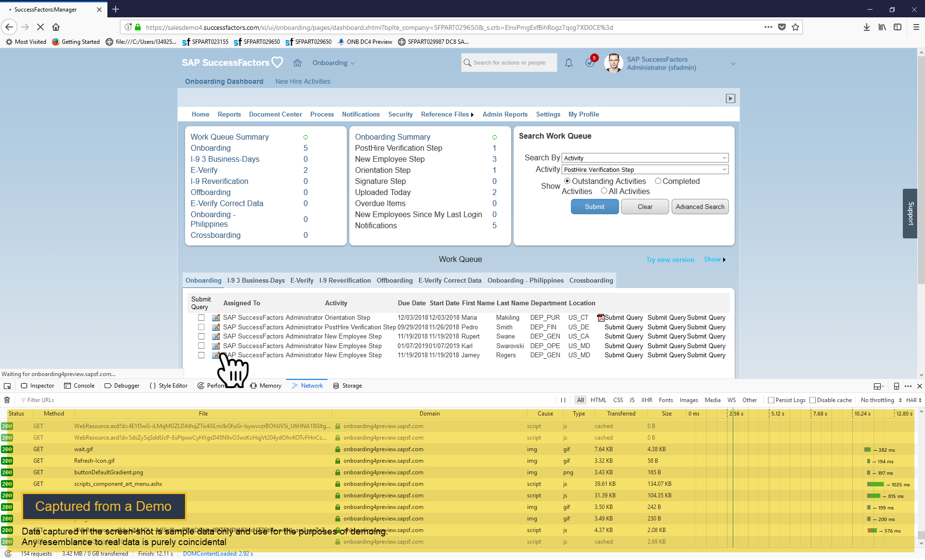Open Firefox hamburger menu
The width and height of the screenshot is (925, 560).
pyautogui.click(x=916, y=27)
